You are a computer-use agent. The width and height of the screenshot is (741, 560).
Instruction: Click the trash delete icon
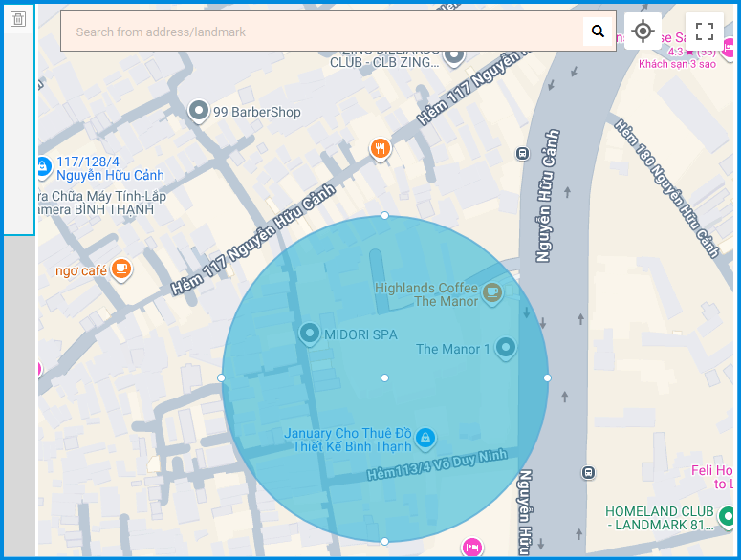click(x=17, y=19)
